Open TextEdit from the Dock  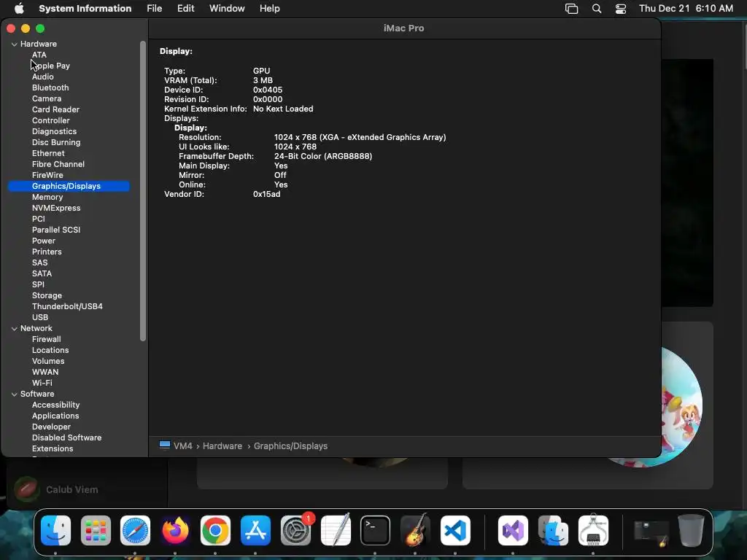(336, 531)
